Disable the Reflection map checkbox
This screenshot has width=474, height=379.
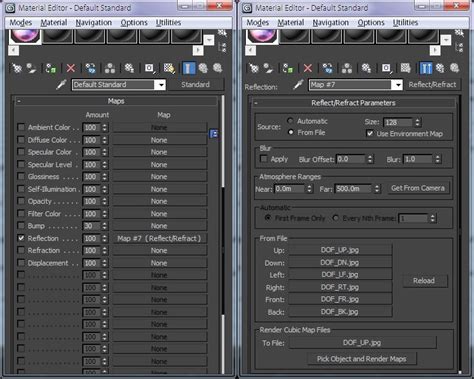coord(21,238)
